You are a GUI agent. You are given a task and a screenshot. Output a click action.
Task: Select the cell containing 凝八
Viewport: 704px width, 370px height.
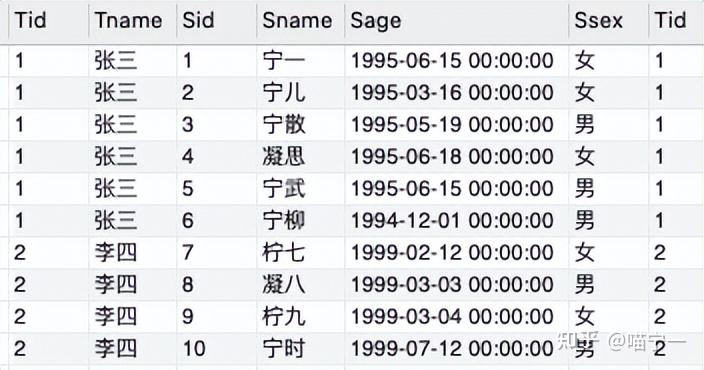pos(300,285)
